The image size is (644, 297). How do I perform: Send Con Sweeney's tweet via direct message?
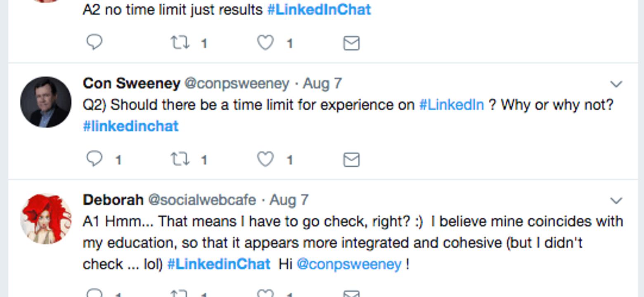(x=351, y=160)
